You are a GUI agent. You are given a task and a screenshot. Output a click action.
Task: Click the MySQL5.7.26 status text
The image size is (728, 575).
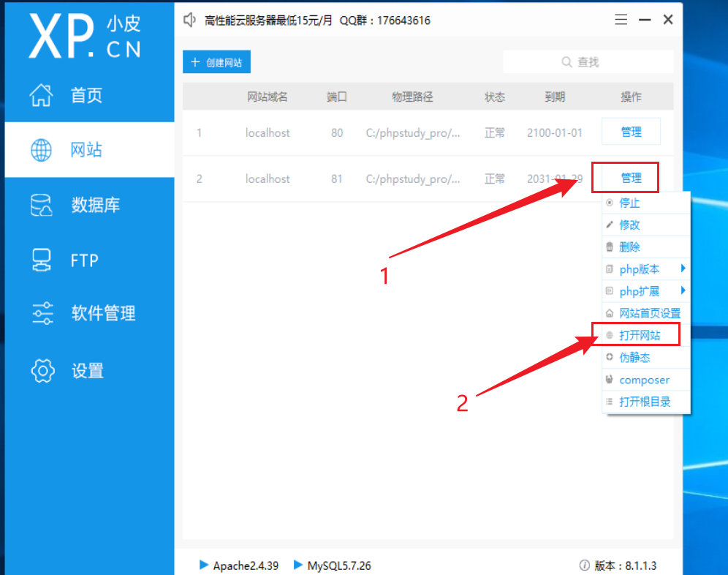pos(339,565)
